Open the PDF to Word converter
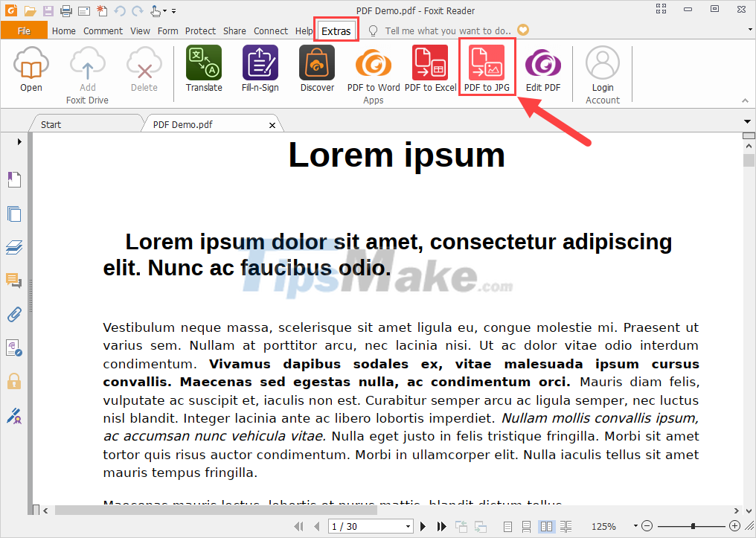 point(374,67)
